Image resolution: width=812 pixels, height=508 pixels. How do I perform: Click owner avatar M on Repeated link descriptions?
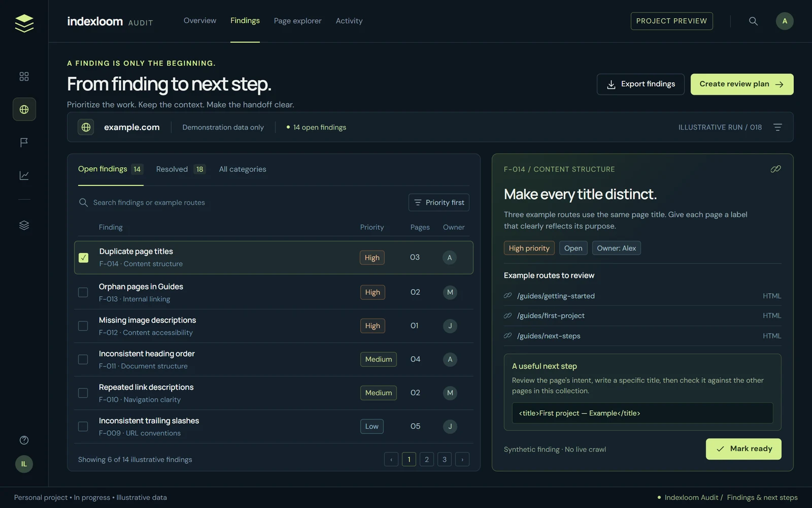click(450, 393)
